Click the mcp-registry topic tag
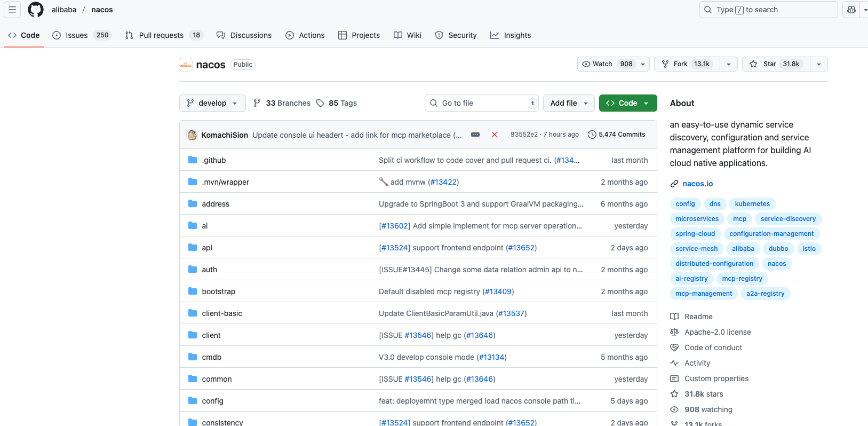 coord(742,279)
